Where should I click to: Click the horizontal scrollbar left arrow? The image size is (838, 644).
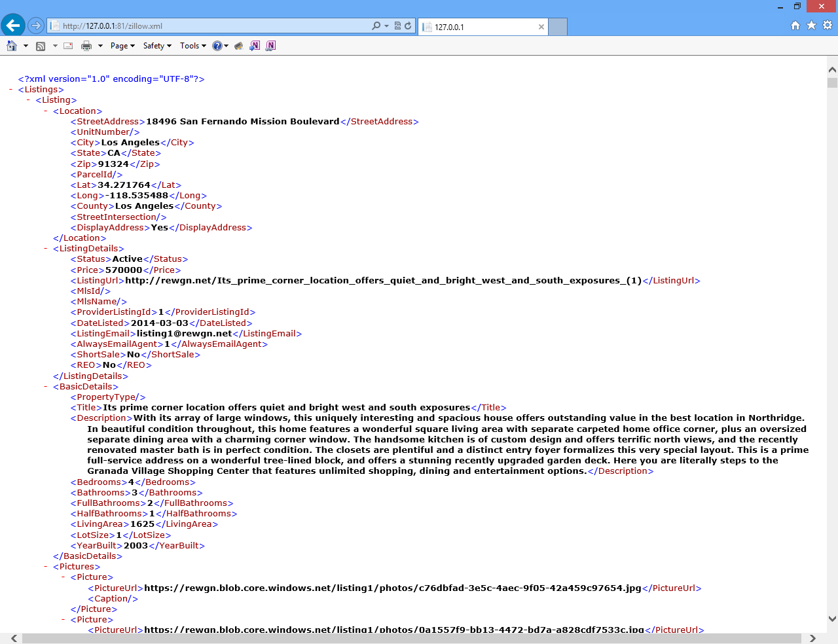(14, 638)
